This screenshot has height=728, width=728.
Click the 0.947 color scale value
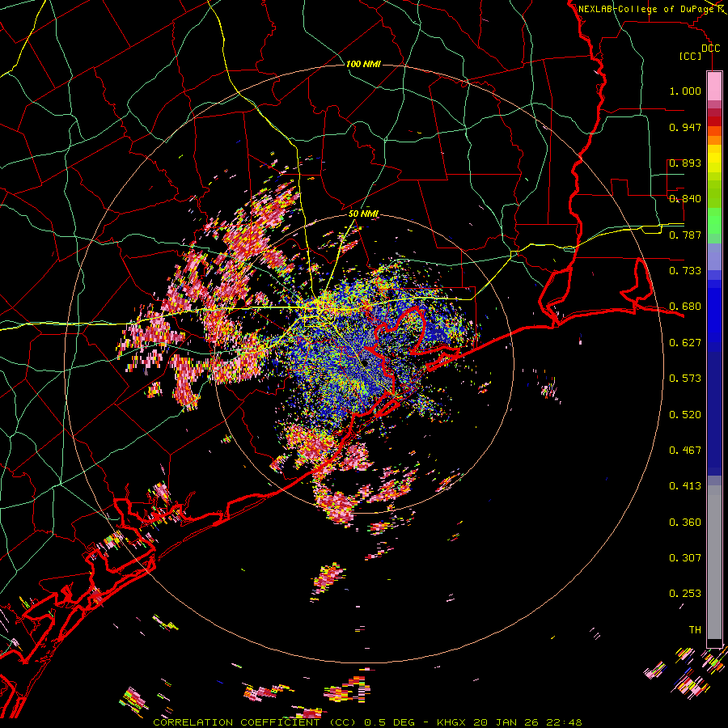(x=685, y=127)
